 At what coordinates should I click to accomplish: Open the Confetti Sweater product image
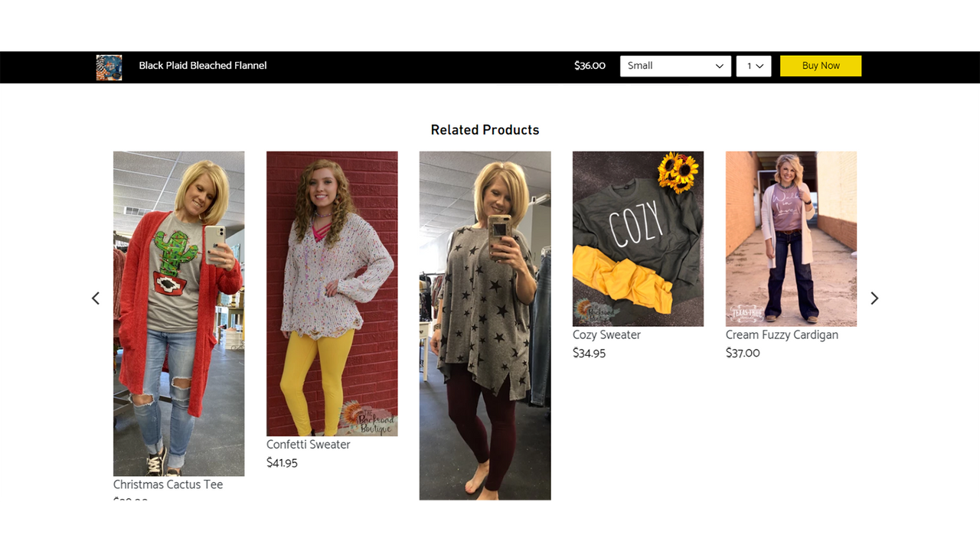coord(332,294)
